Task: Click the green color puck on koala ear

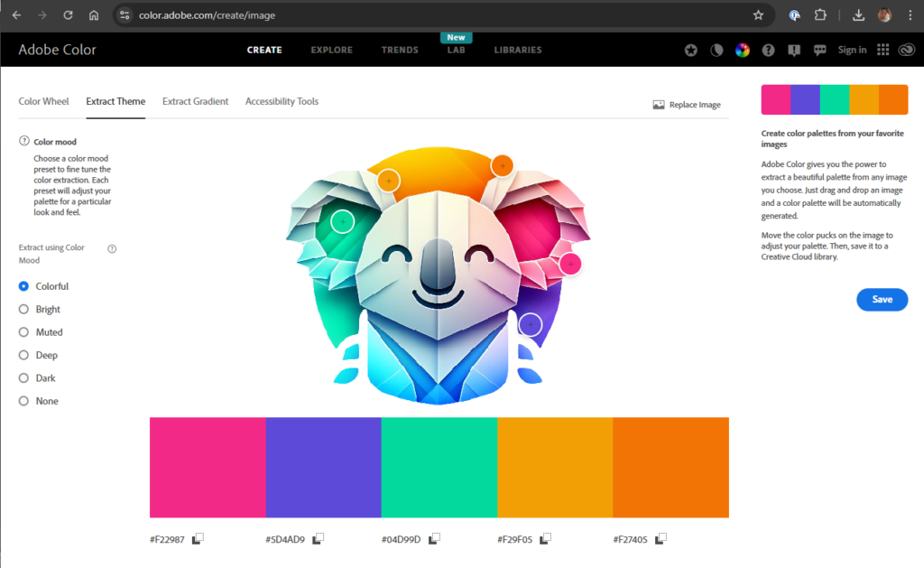Action: (342, 222)
